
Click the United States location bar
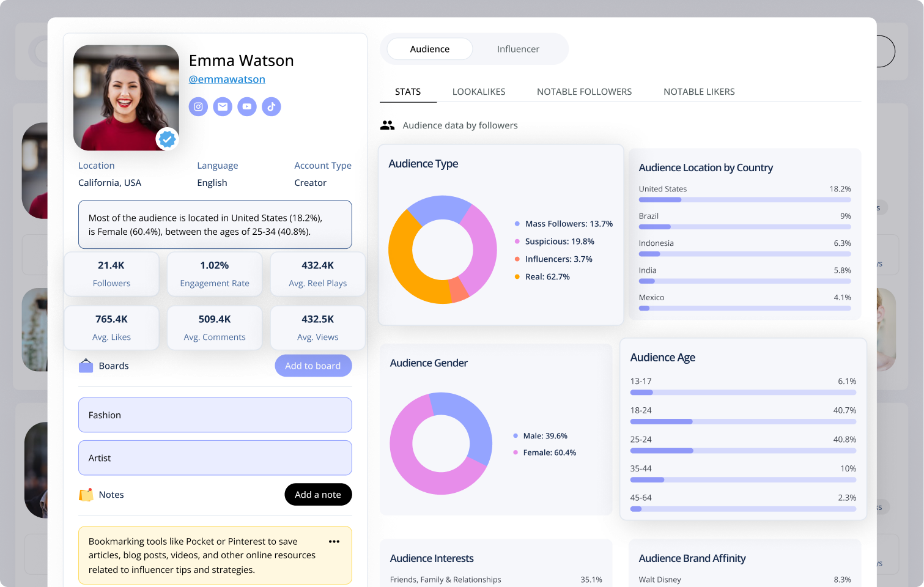coord(745,200)
